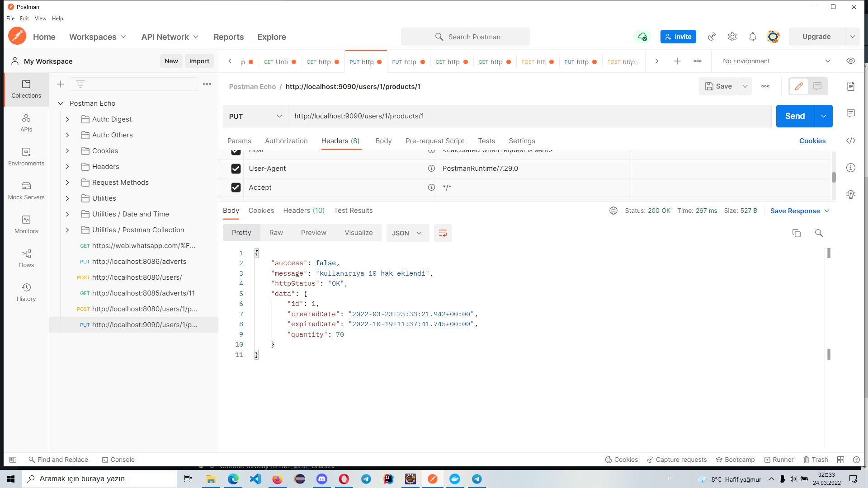This screenshot has width=868, height=488.
Task: Switch to the Tests tab
Action: [x=486, y=141]
